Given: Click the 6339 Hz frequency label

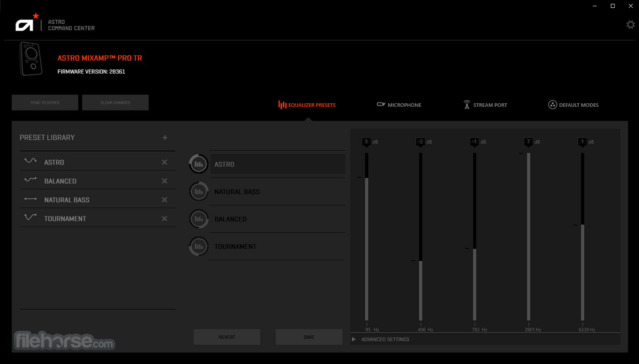Looking at the screenshot, I should (587, 330).
